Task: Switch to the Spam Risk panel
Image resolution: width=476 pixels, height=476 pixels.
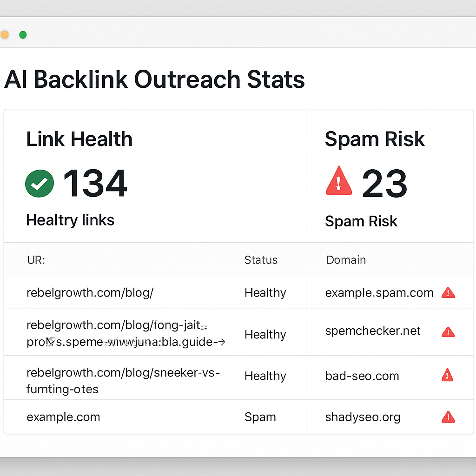Action: (375, 139)
